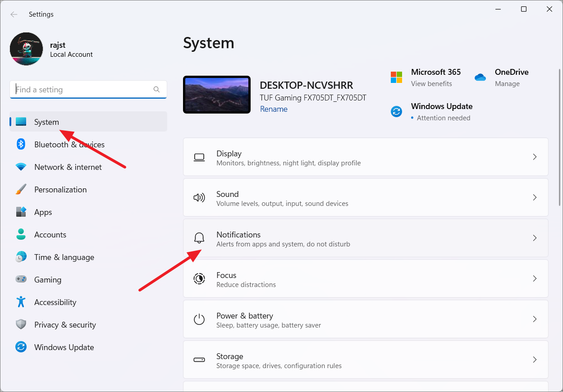Open the Storage settings title
This screenshot has height=392, width=563.
point(230,356)
